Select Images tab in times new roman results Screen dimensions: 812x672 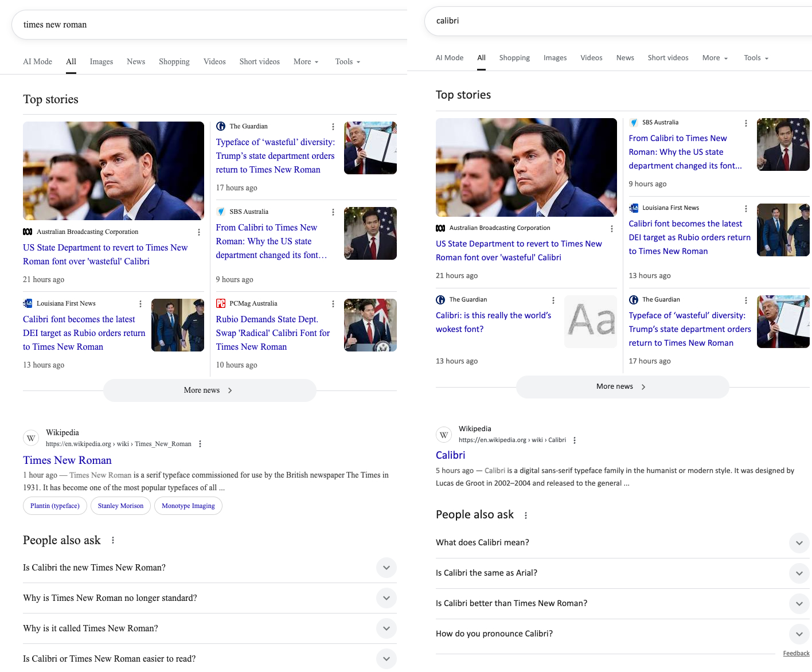click(101, 62)
